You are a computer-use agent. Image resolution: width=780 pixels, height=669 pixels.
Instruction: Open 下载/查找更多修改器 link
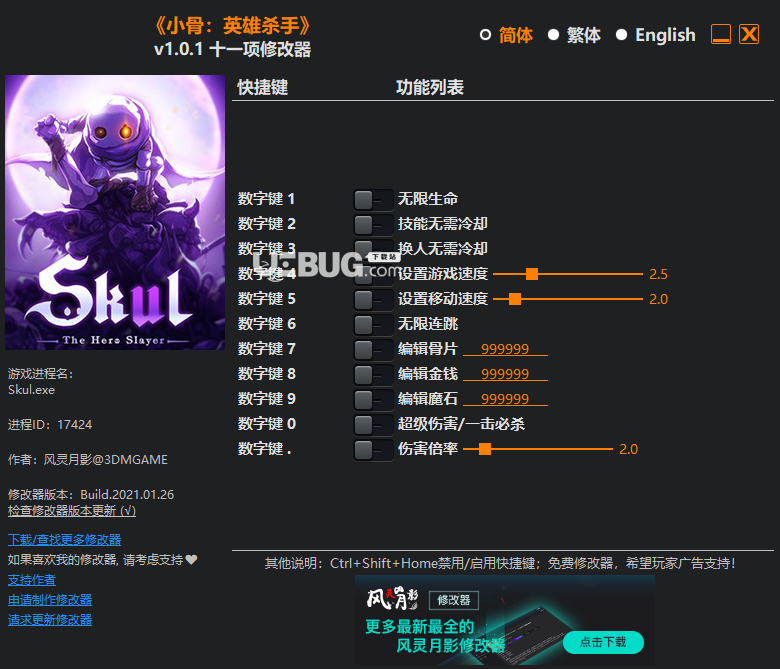click(x=64, y=540)
